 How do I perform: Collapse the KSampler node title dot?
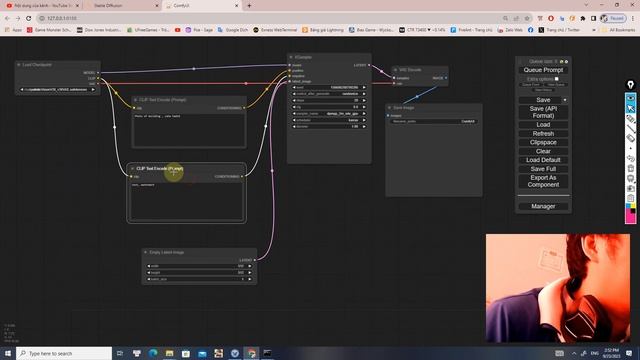[x=291, y=57]
